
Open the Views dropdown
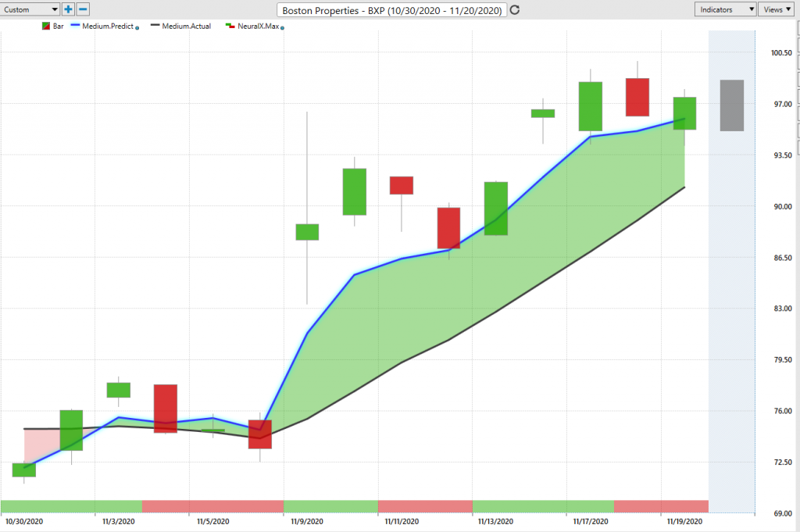coord(777,9)
